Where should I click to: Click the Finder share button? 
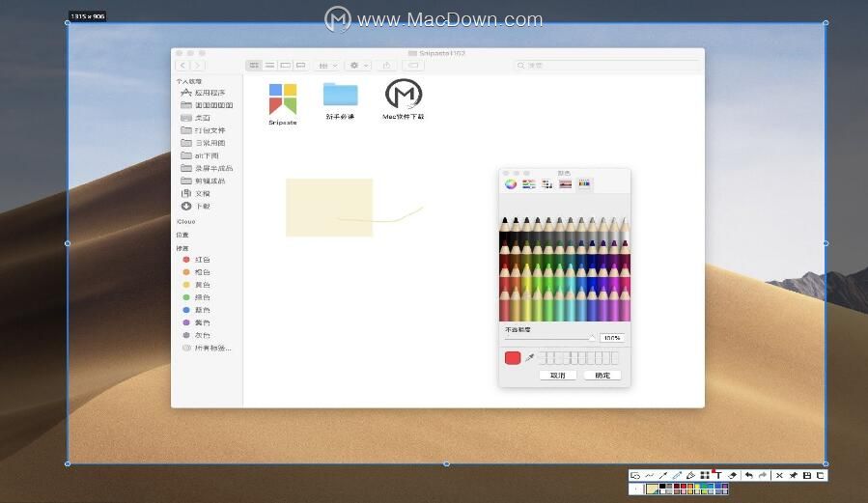[387, 66]
